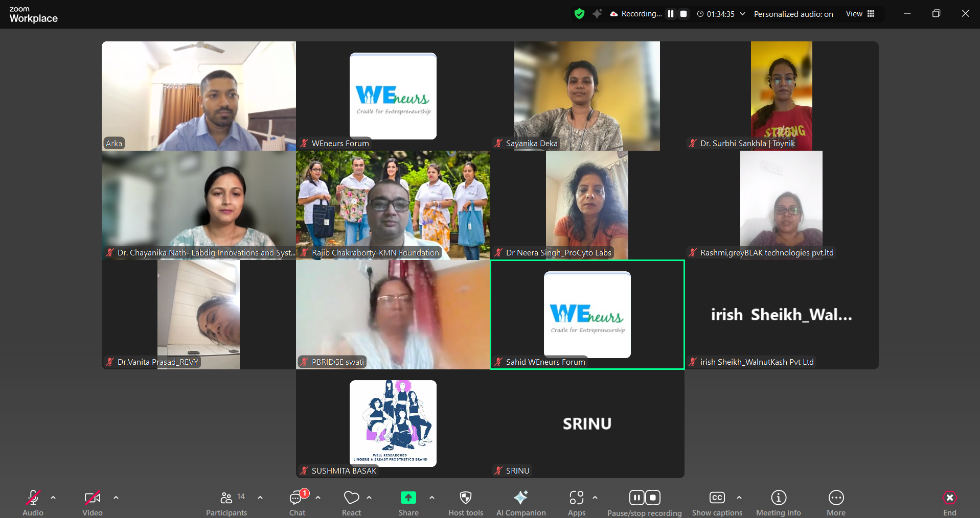Open the Chat panel
The width and height of the screenshot is (980, 518).
click(x=297, y=503)
